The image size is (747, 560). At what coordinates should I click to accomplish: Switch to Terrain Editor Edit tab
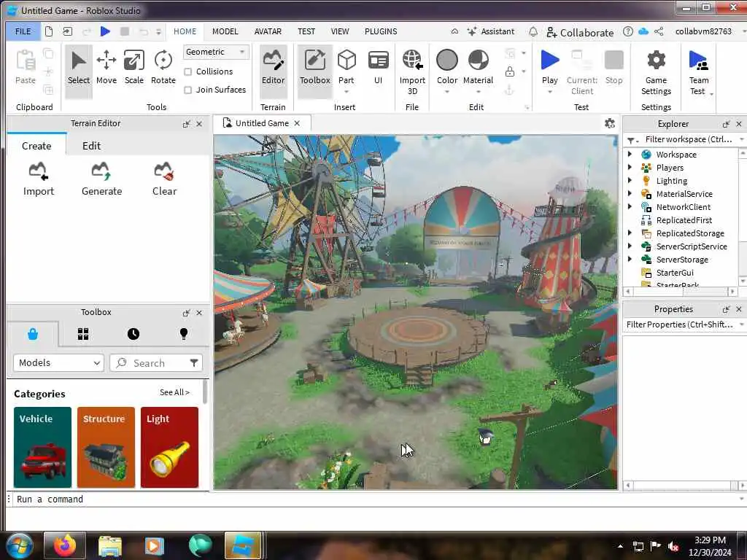click(91, 146)
